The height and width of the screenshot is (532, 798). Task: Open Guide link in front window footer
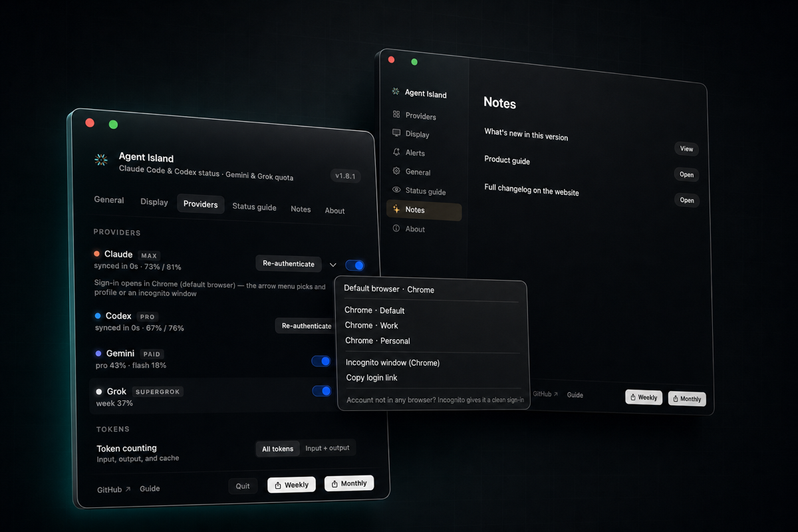150,489
